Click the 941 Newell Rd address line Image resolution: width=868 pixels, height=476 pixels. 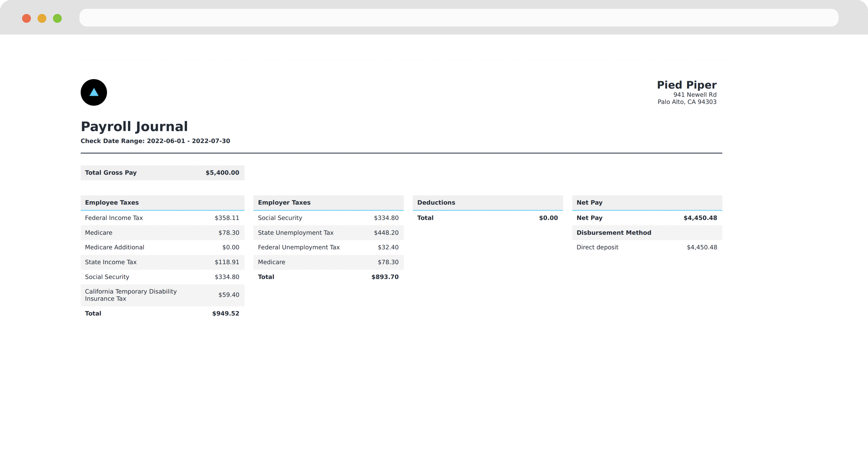(x=695, y=95)
